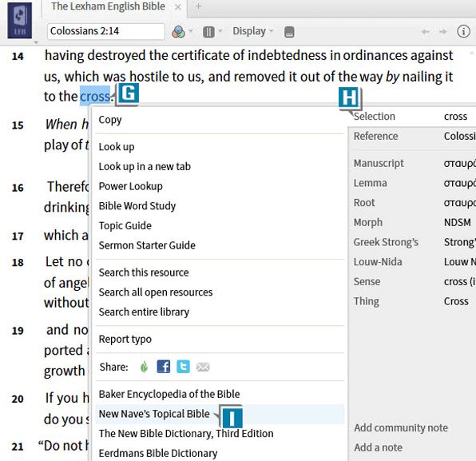Select the Sense row

pos(412,282)
